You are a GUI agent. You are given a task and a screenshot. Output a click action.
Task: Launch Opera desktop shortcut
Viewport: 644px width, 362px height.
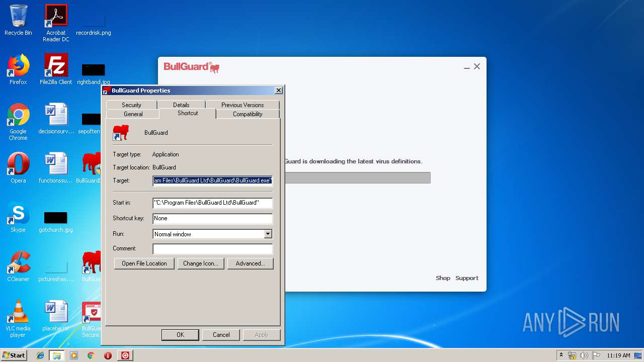point(18,168)
